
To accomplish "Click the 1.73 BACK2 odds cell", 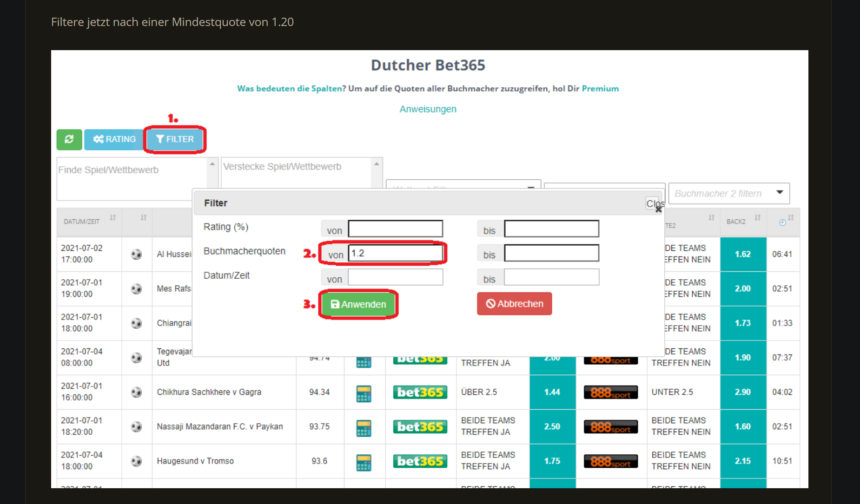I will tap(743, 323).
